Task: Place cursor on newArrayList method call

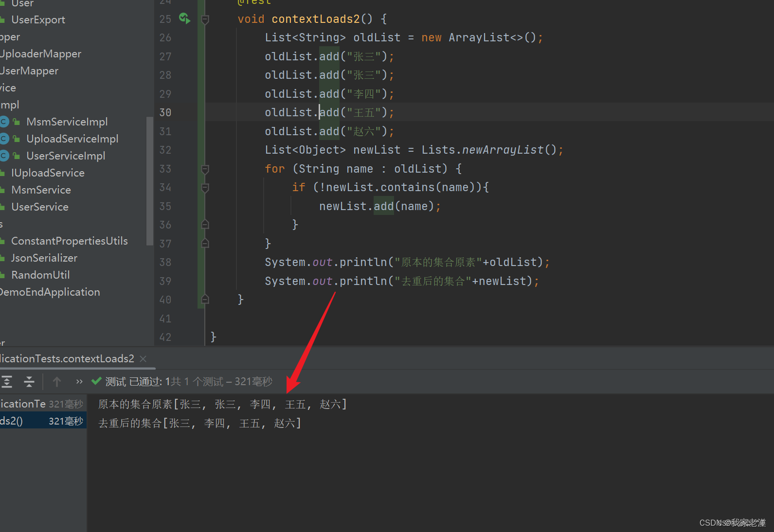Action: tap(503, 150)
